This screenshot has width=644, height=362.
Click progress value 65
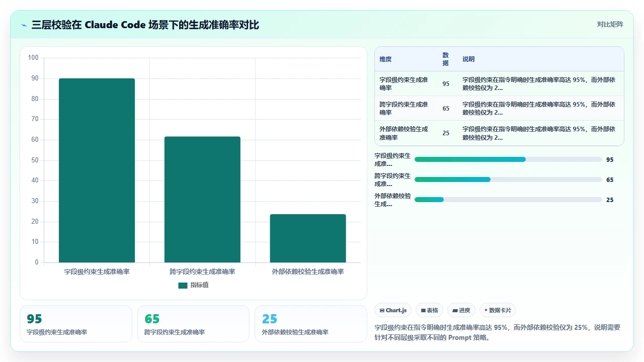[610, 180]
